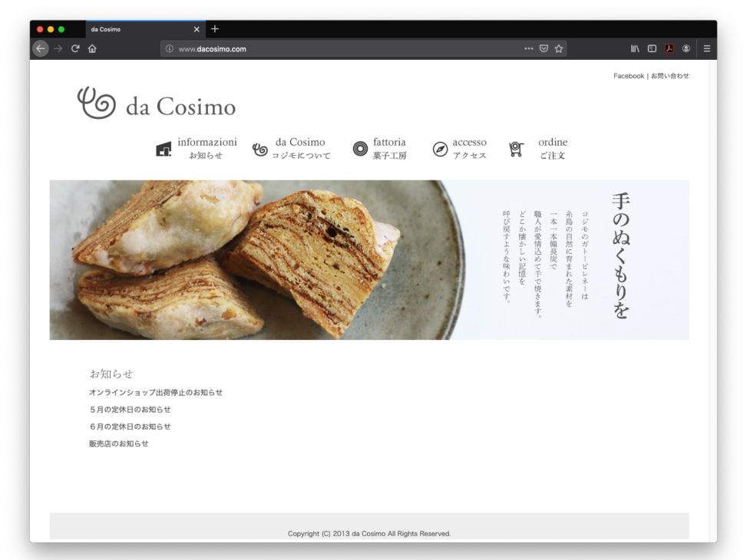The height and width of the screenshot is (560, 747).
Task: Click the browser back button
Action: [41, 48]
